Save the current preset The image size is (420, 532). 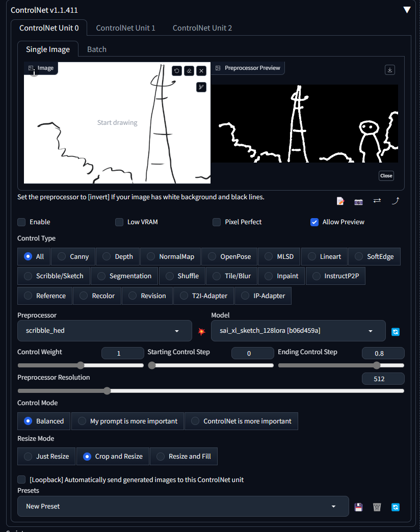pos(359,507)
